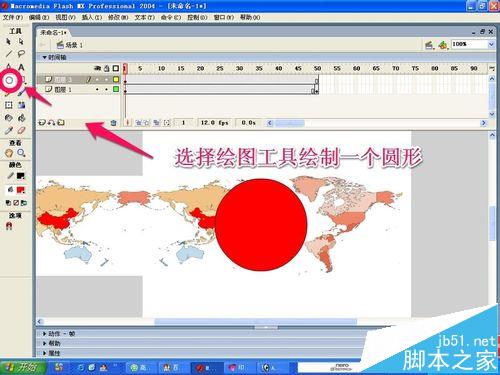
Task: Add a motion guide layer
Action: (51, 123)
